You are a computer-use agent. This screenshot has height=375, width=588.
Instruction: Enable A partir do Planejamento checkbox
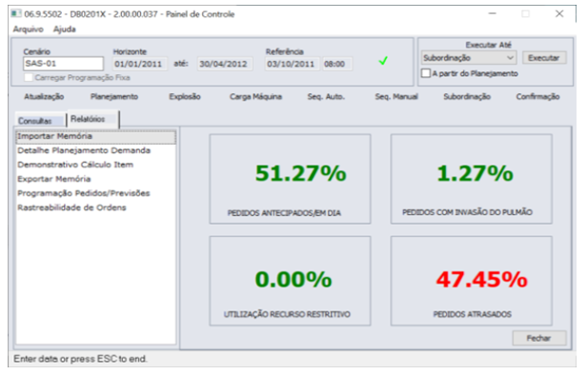click(x=426, y=73)
